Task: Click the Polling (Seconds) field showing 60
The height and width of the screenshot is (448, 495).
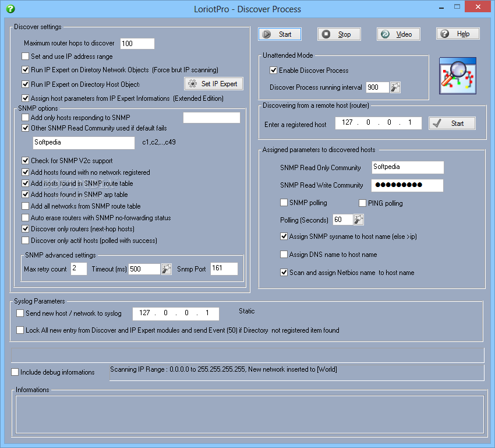Action: tap(343, 220)
